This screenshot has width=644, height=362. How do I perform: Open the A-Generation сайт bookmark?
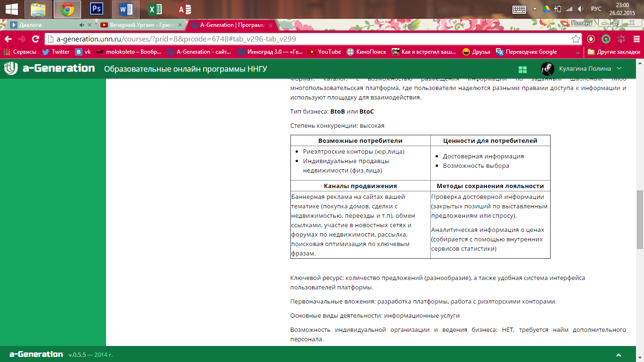tap(200, 52)
